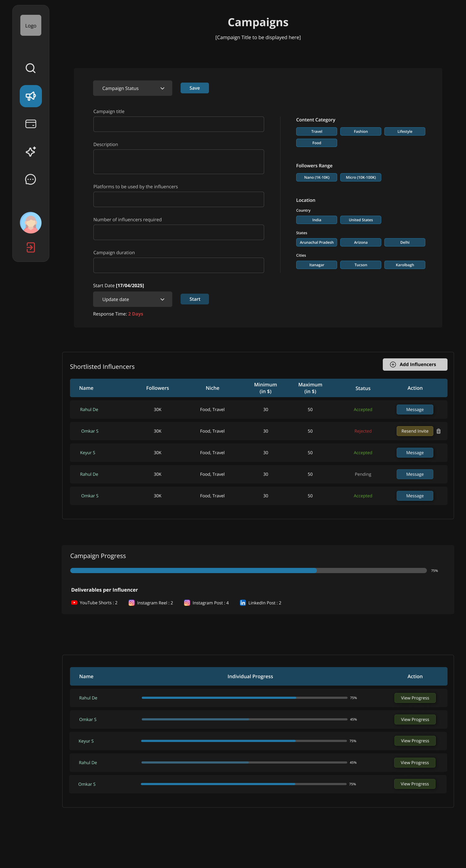Open the user profile avatar

31,223
